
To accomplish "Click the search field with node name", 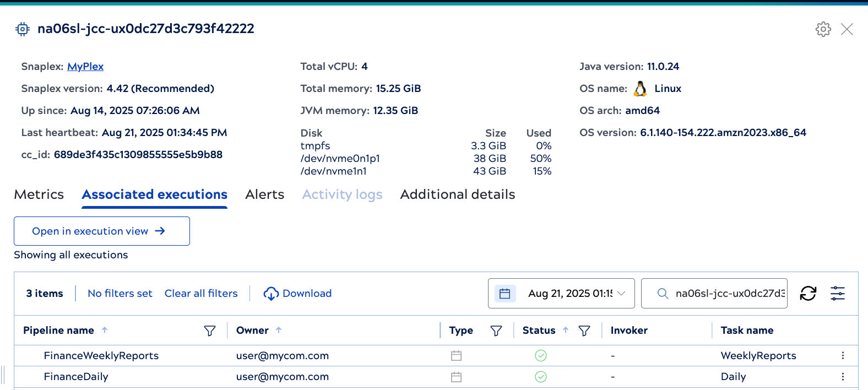I will (714, 294).
